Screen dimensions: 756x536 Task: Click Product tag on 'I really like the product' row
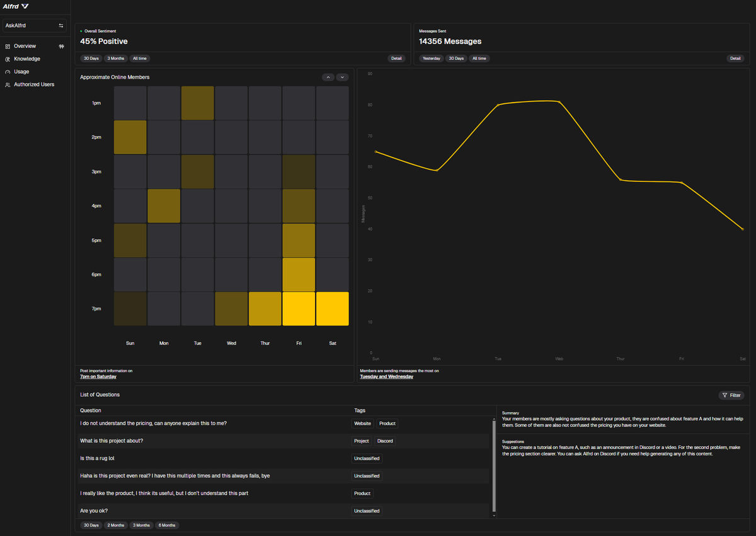click(x=362, y=493)
